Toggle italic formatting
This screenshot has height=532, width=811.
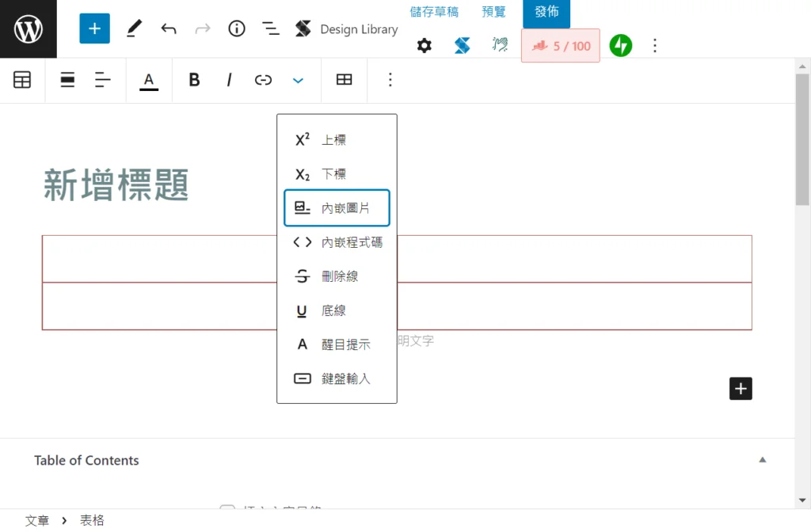coord(229,80)
